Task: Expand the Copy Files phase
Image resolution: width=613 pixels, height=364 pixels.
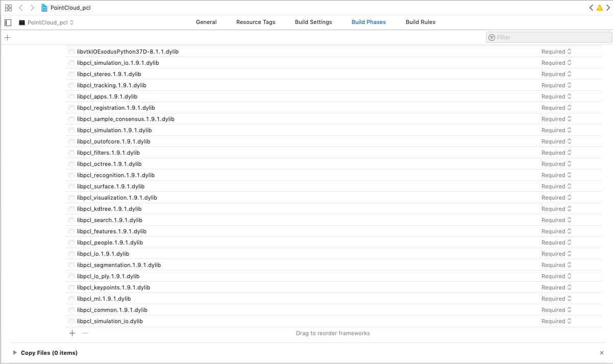Action: tap(15, 353)
